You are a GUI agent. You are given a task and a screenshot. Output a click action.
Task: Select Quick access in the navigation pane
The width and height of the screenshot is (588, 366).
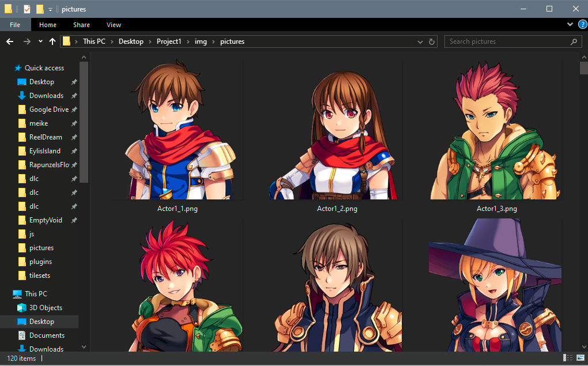pyautogui.click(x=44, y=68)
